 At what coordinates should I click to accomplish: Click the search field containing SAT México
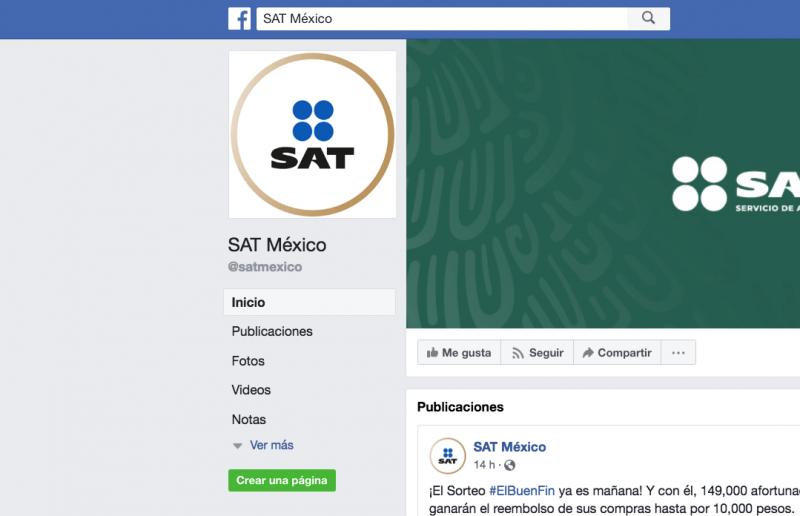click(442, 18)
